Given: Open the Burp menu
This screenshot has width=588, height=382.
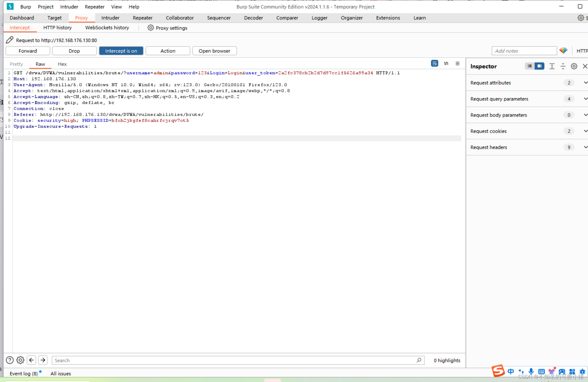Looking at the screenshot, I should (x=25, y=7).
